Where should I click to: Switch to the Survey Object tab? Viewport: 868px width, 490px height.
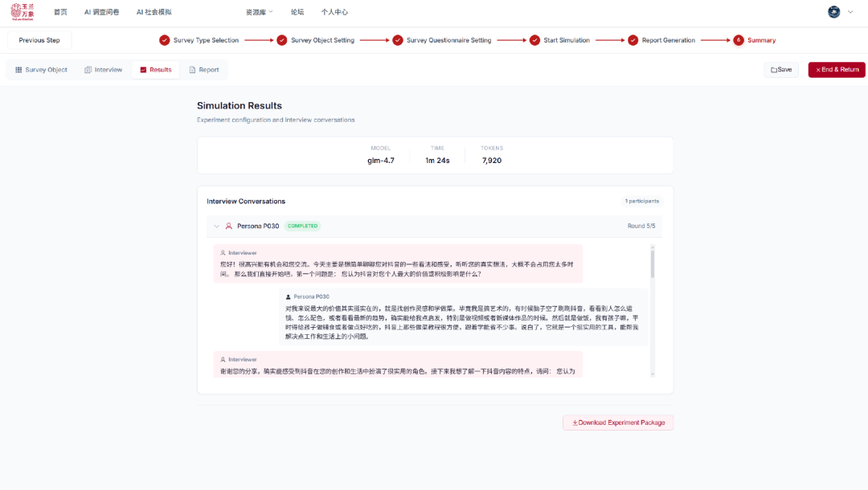tap(41, 70)
